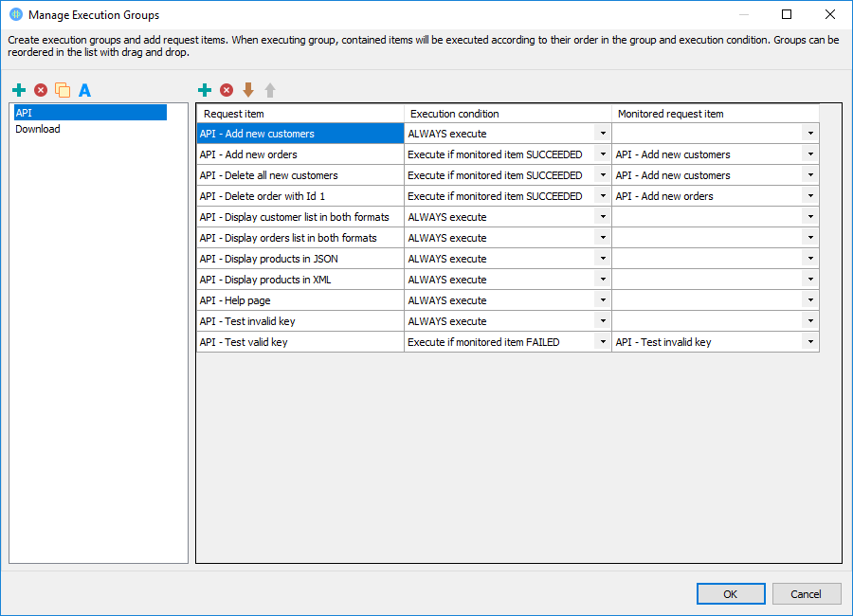Click the orange move item down arrow icon
This screenshot has height=616, width=853.
click(249, 89)
